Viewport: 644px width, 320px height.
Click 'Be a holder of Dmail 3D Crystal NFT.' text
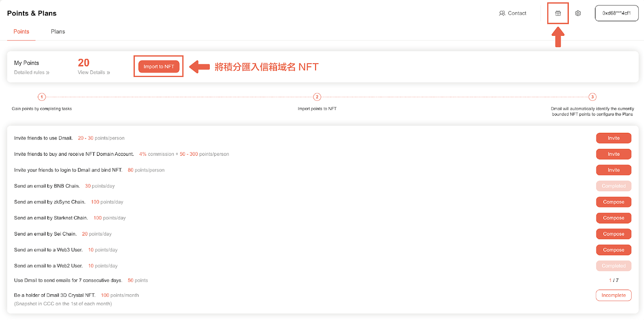click(55, 295)
